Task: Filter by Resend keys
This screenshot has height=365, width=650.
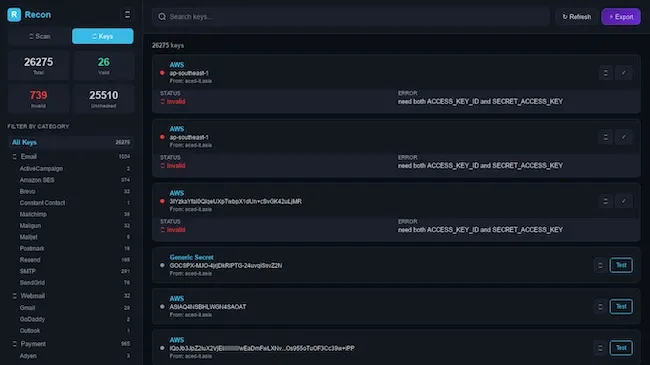Action: point(74,260)
